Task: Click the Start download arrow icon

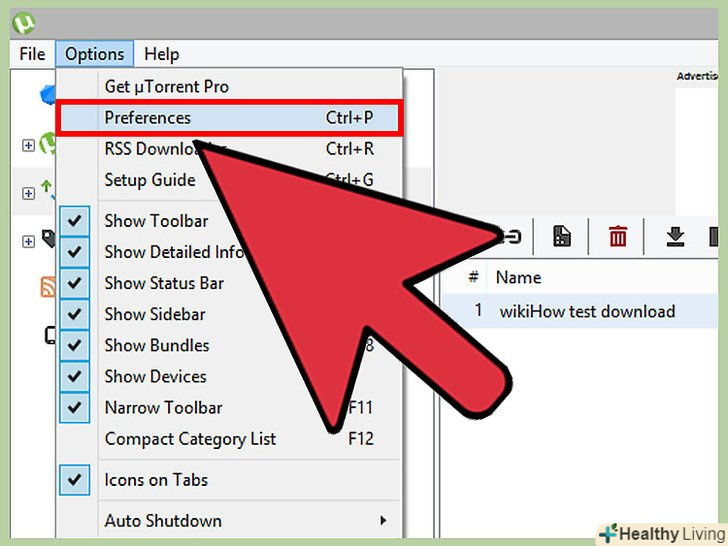Action: 675,236
